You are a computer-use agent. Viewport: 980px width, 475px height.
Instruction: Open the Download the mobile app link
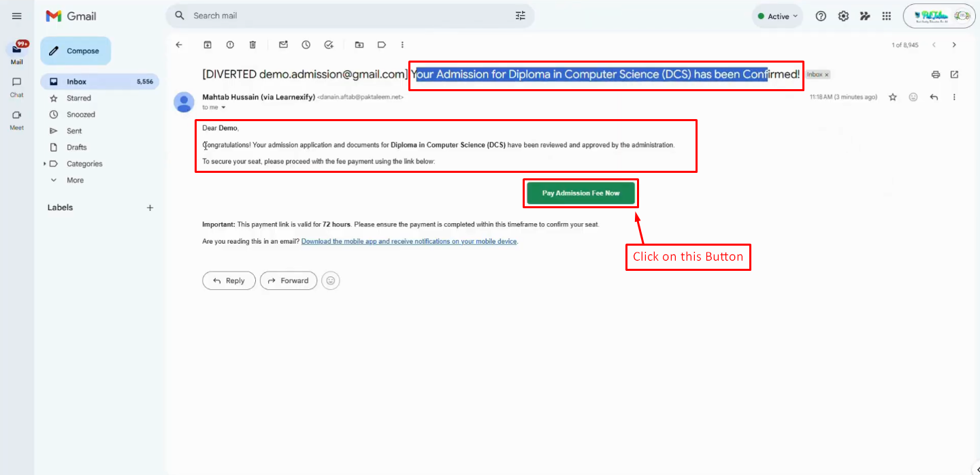click(x=409, y=242)
